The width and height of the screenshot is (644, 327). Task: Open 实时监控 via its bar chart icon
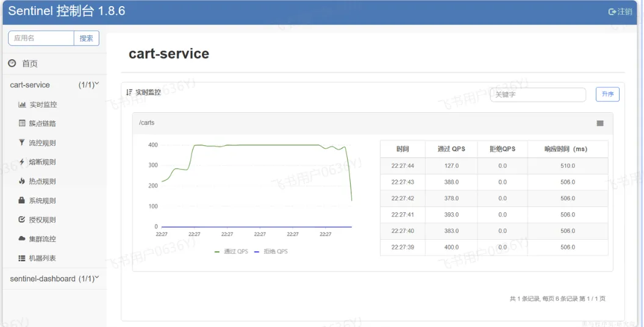click(22, 104)
